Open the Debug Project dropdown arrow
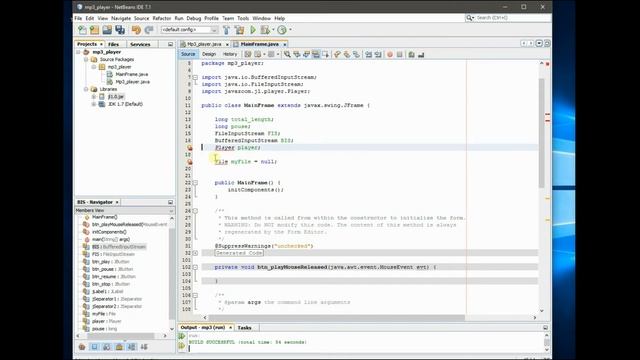The image size is (640, 360). pyautogui.click(x=273, y=30)
